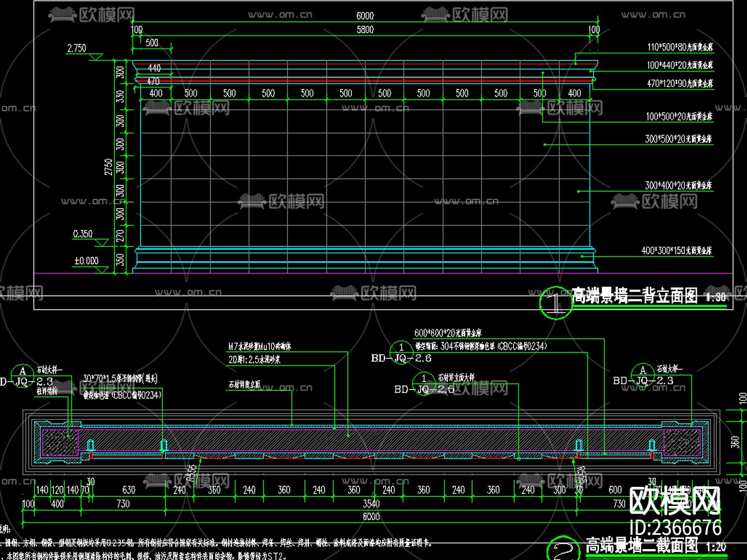Select the left-side A callout bubble
The width and height of the screenshot is (747, 560).
click(x=22, y=371)
